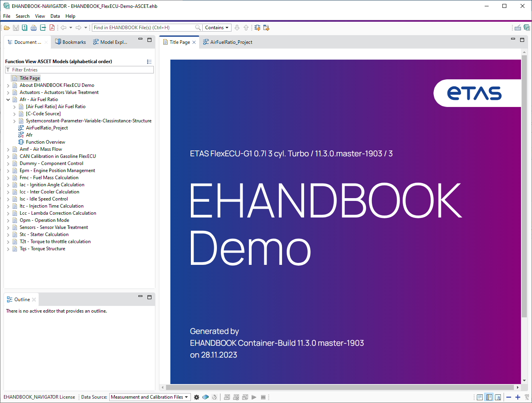Viewport: 532px width, 403px height.
Task: Click the Bookmarks panel icon
Action: (x=70, y=41)
